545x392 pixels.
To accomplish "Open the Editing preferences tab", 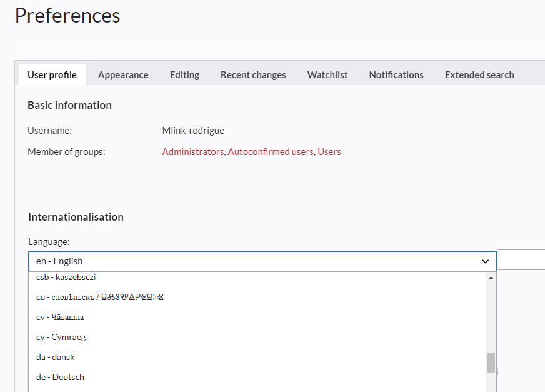I will (x=184, y=75).
